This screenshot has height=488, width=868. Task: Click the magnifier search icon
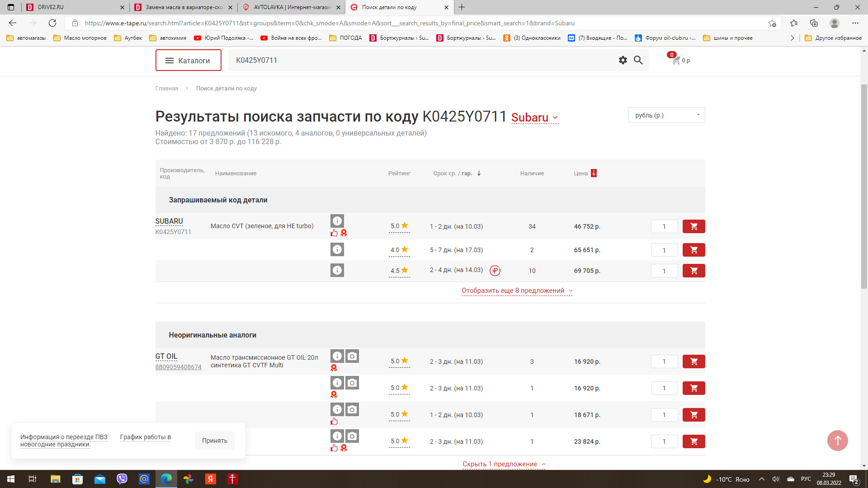coord(638,60)
